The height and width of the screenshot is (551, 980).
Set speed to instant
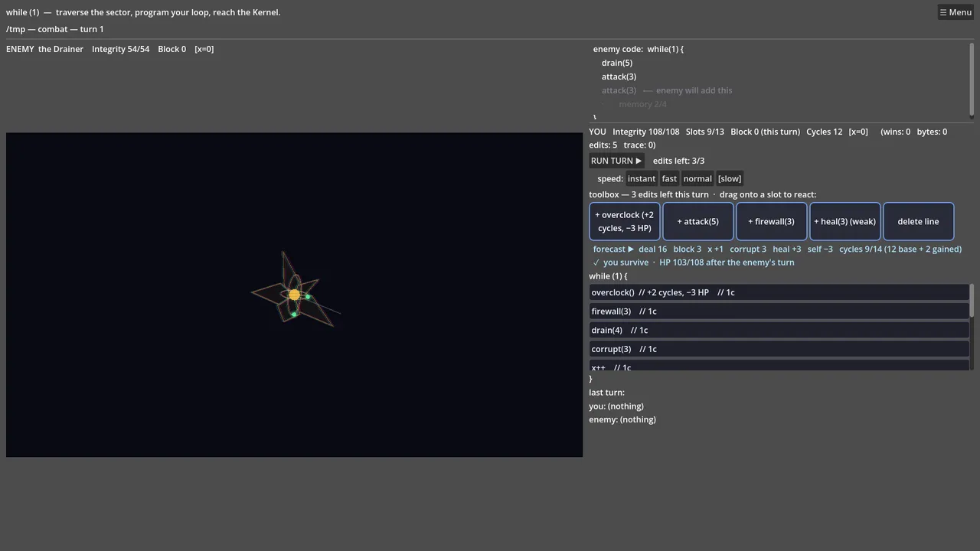pos(642,178)
